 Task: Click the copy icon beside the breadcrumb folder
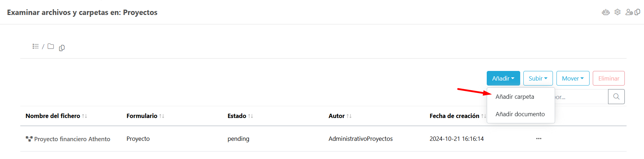click(x=62, y=48)
